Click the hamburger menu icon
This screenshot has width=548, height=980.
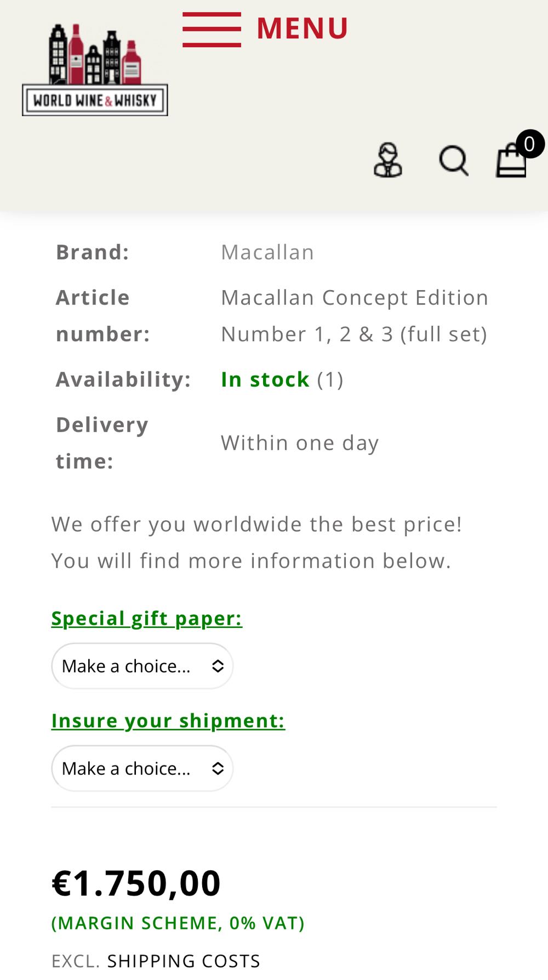tap(212, 27)
